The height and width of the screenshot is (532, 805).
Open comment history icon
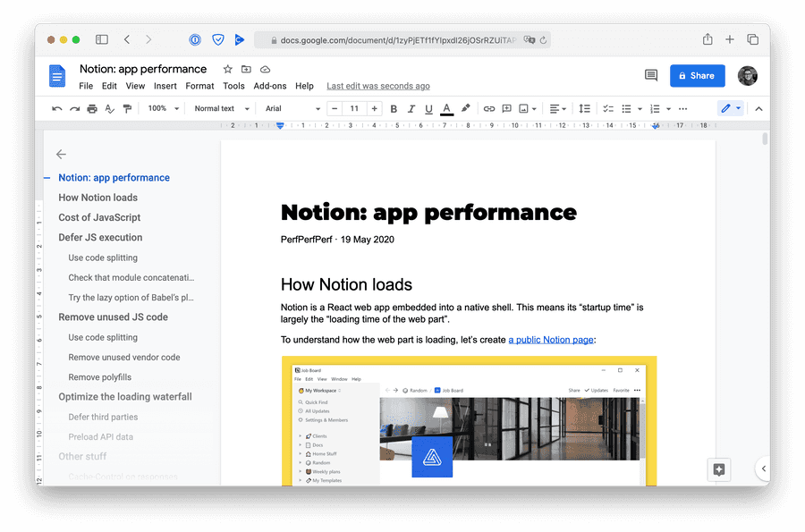pos(651,76)
